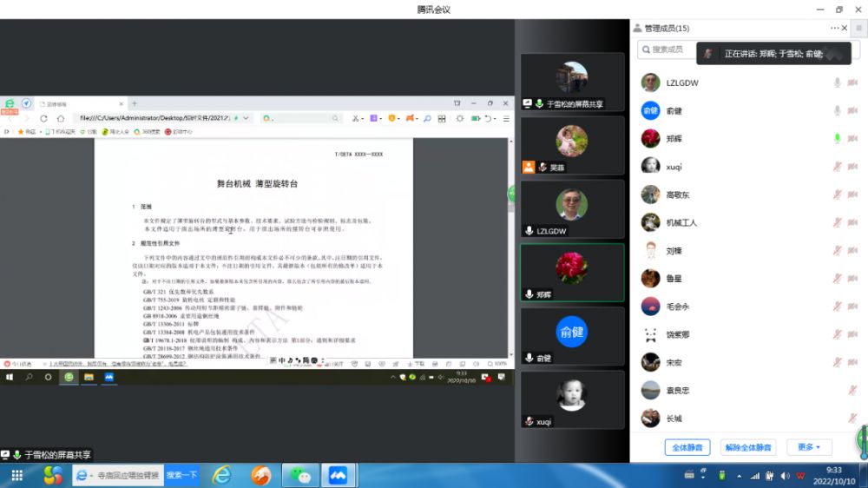Viewport: 868px width, 488px height.
Task: Open the 网址大全 bookmark
Action: [x=115, y=132]
